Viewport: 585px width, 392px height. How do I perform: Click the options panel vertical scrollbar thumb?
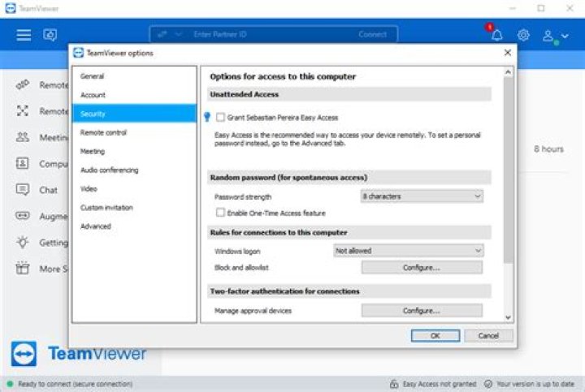(508, 170)
